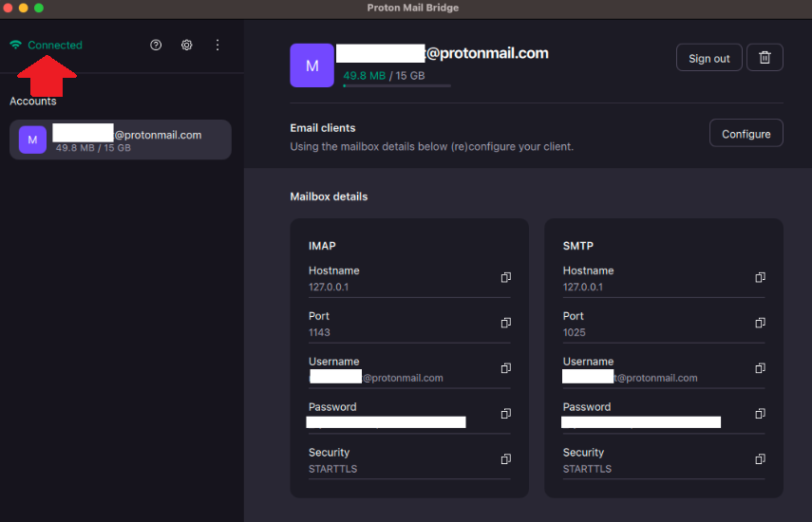Click the Accounts heading

(x=32, y=102)
